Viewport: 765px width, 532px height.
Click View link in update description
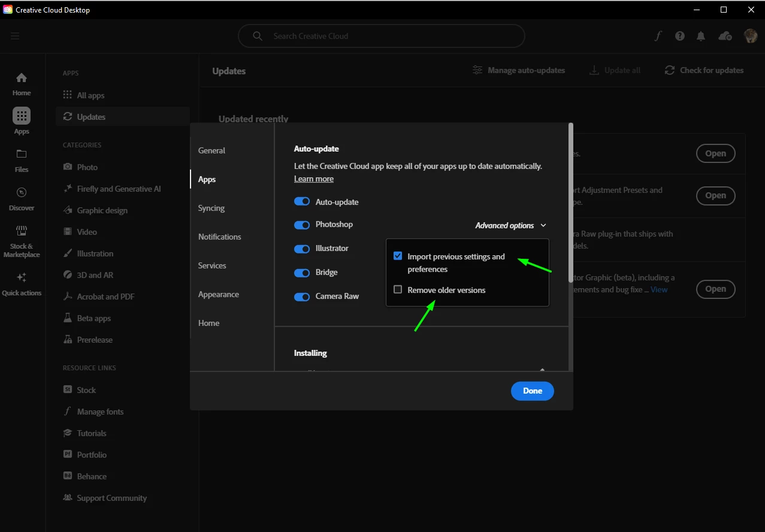tap(659, 289)
